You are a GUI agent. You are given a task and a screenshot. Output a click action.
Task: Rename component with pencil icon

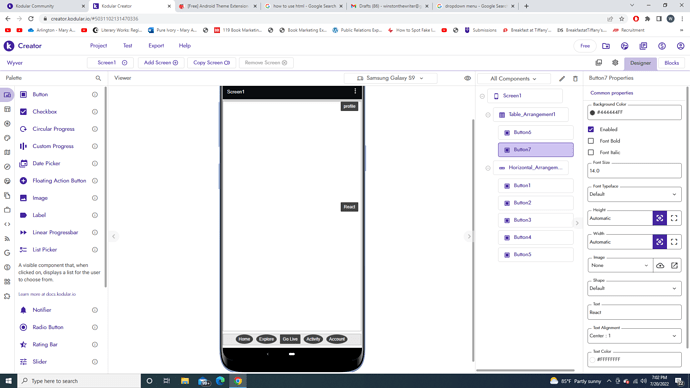pyautogui.click(x=562, y=79)
